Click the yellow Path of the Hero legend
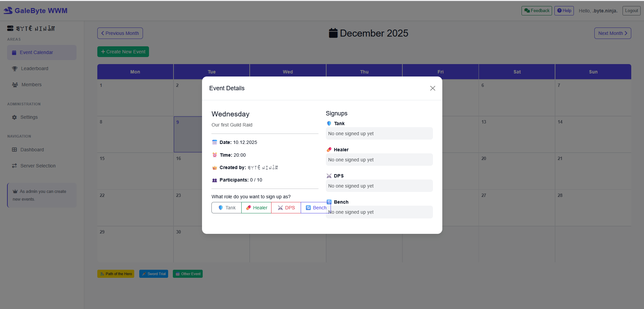The width and height of the screenshot is (644, 309). point(116,274)
